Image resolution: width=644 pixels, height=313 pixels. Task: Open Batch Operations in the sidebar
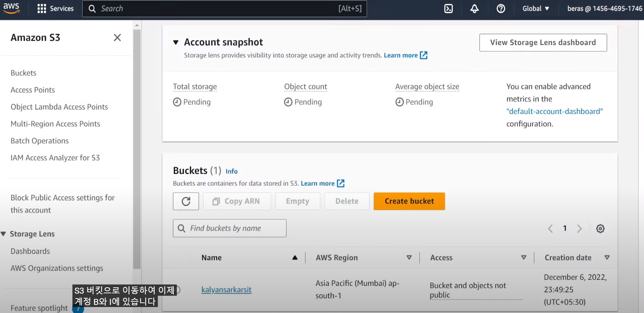[40, 141]
